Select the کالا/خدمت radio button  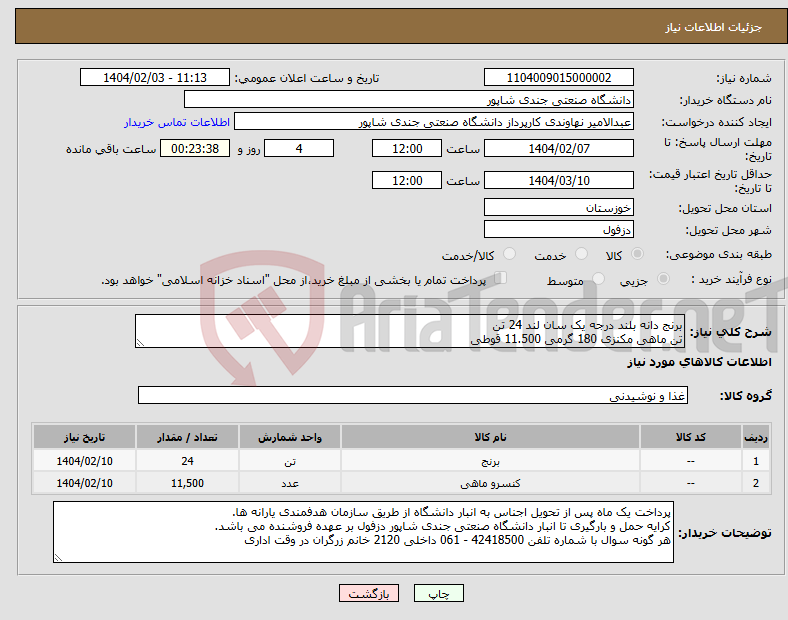(509, 254)
